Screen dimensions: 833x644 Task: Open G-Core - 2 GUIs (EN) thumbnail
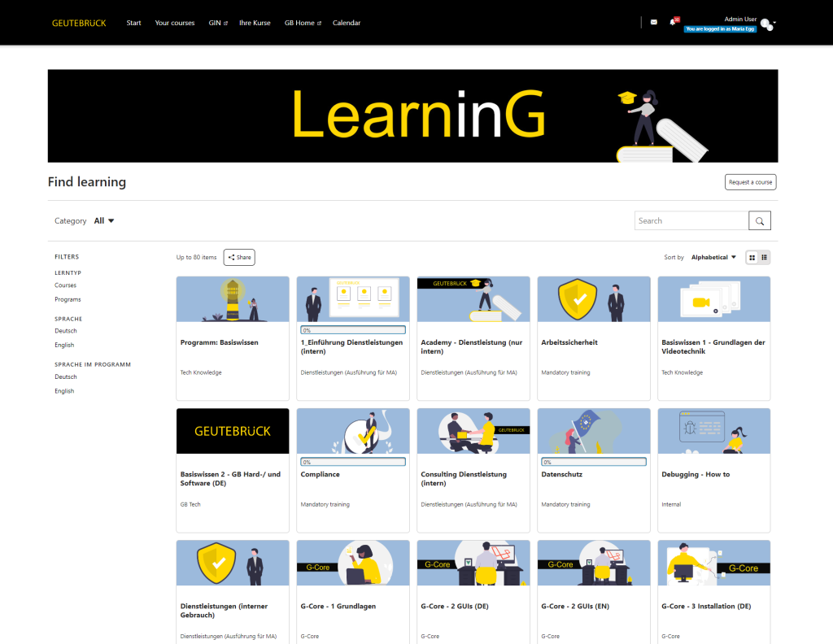[x=594, y=563]
